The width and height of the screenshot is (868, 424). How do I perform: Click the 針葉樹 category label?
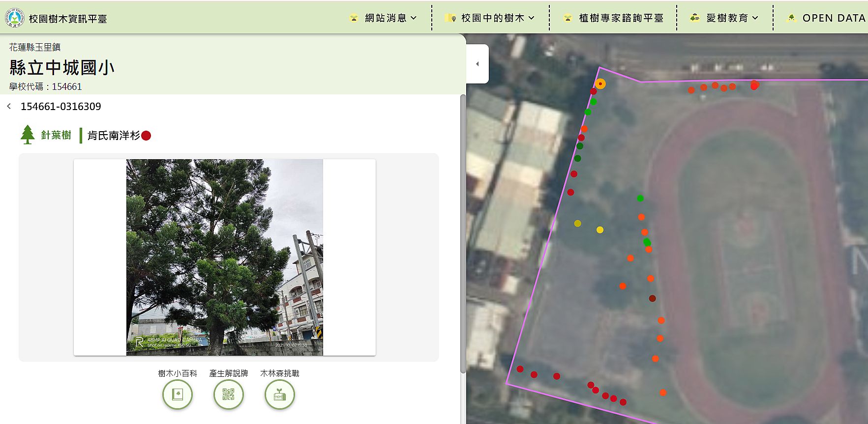[x=56, y=135]
